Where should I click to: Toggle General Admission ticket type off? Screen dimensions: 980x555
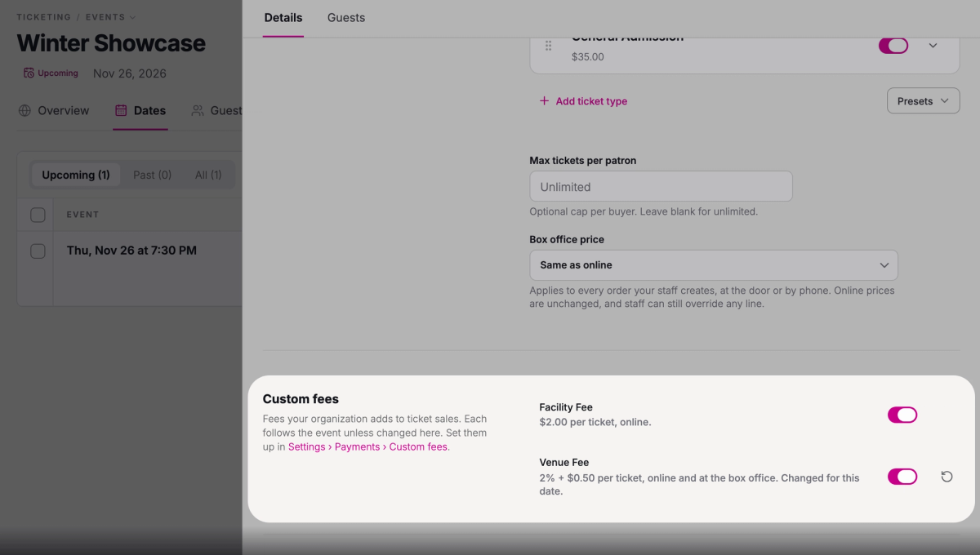tap(893, 46)
